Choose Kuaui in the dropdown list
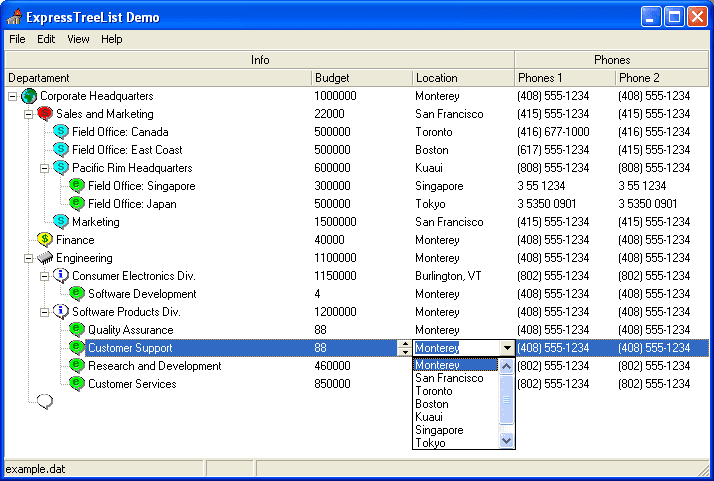714x481 pixels. (456, 417)
